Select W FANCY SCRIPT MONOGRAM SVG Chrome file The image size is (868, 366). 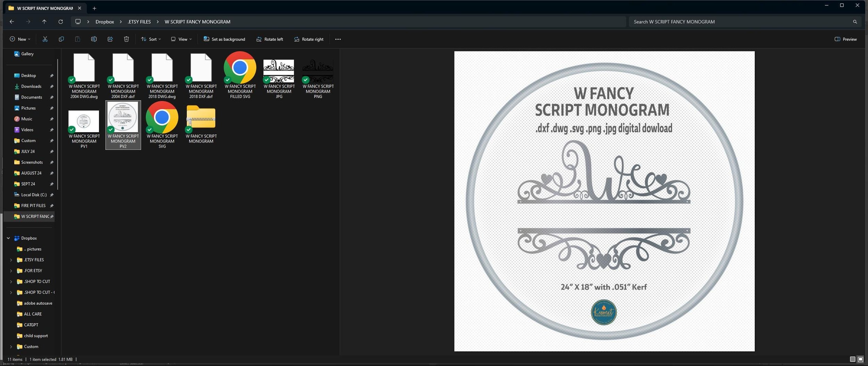[x=162, y=126]
